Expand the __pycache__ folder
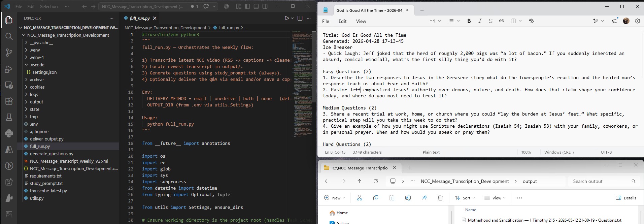The width and height of the screenshot is (644, 224). point(26,42)
